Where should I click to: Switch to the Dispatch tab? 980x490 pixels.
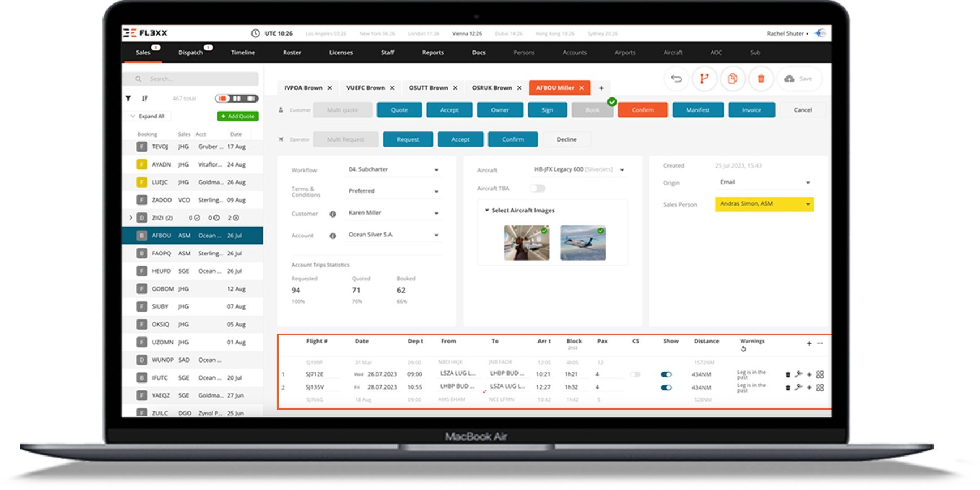(x=191, y=53)
